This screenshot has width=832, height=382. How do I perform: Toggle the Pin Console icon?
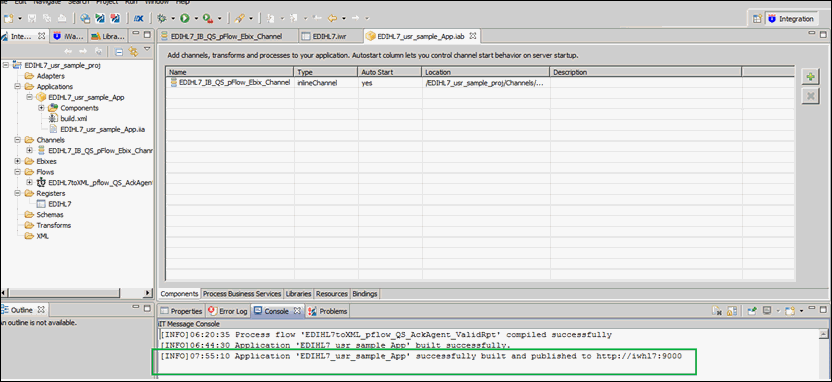coord(752,311)
